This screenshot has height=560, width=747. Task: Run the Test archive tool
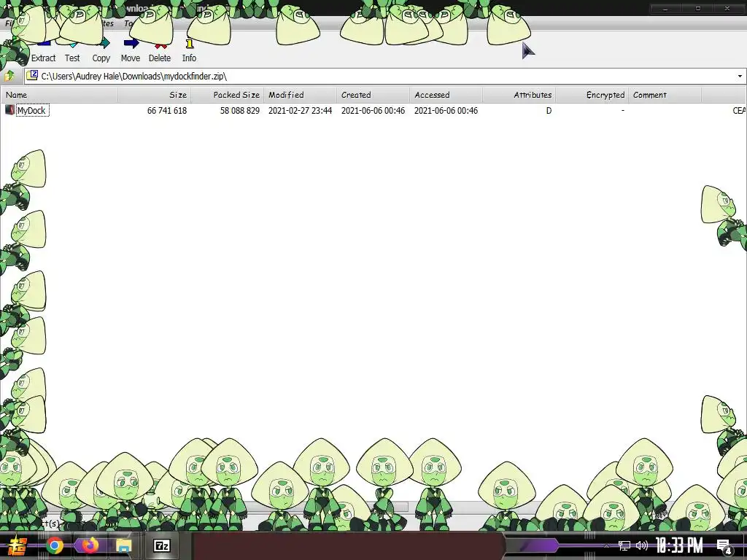[x=72, y=52]
